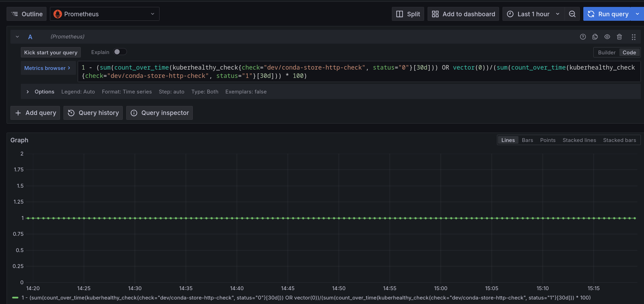Click the zoom out time range icon
Screen dimensions: 644x304
click(572, 14)
